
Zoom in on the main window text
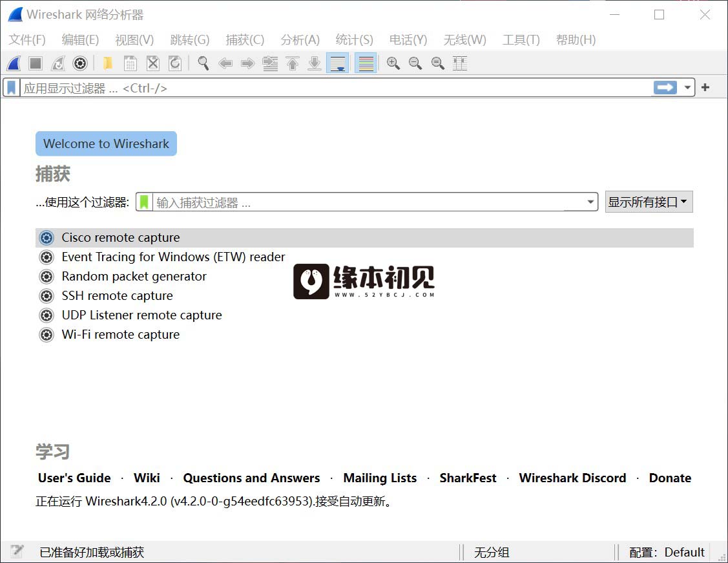(393, 63)
